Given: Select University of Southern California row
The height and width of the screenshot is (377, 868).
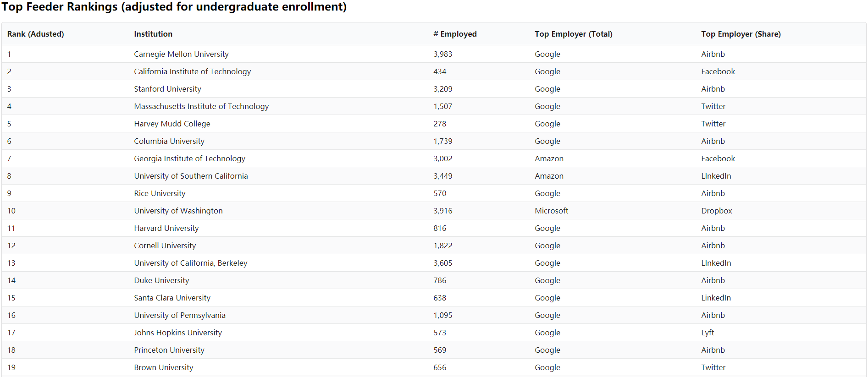Looking at the screenshot, I should pyautogui.click(x=434, y=176).
